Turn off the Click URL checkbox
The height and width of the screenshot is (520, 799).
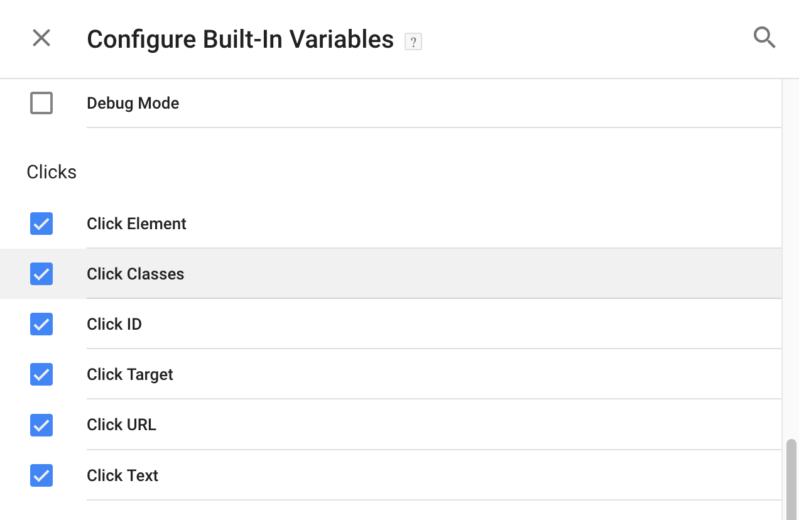41,425
